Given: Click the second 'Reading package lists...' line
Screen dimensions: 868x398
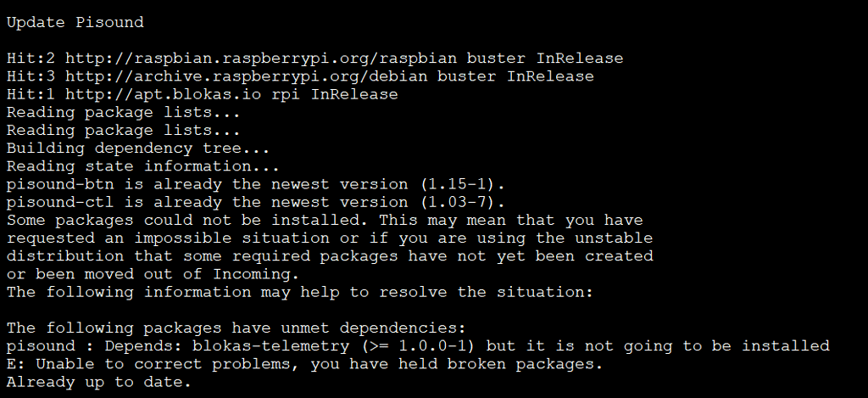Looking at the screenshot, I should [x=123, y=131].
